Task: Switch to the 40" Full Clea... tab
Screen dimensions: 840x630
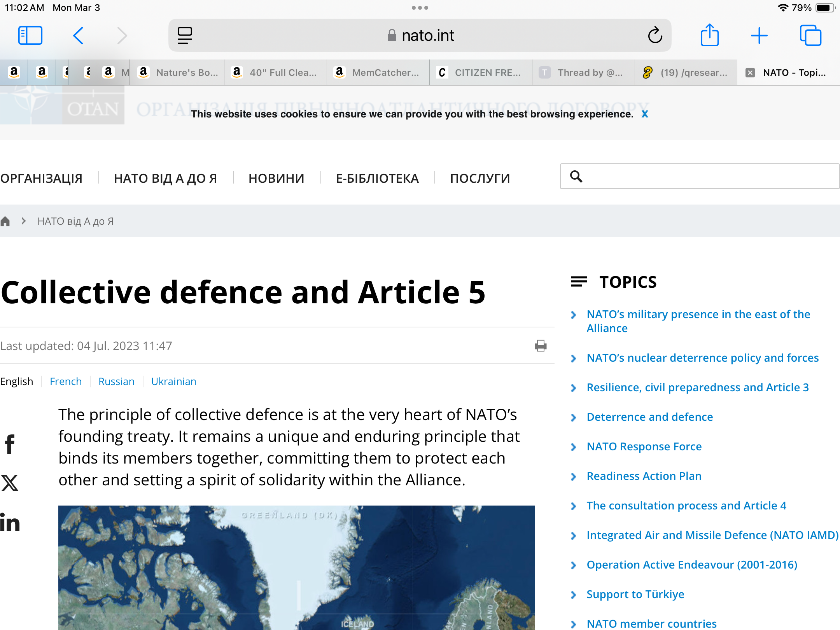Action: click(275, 72)
